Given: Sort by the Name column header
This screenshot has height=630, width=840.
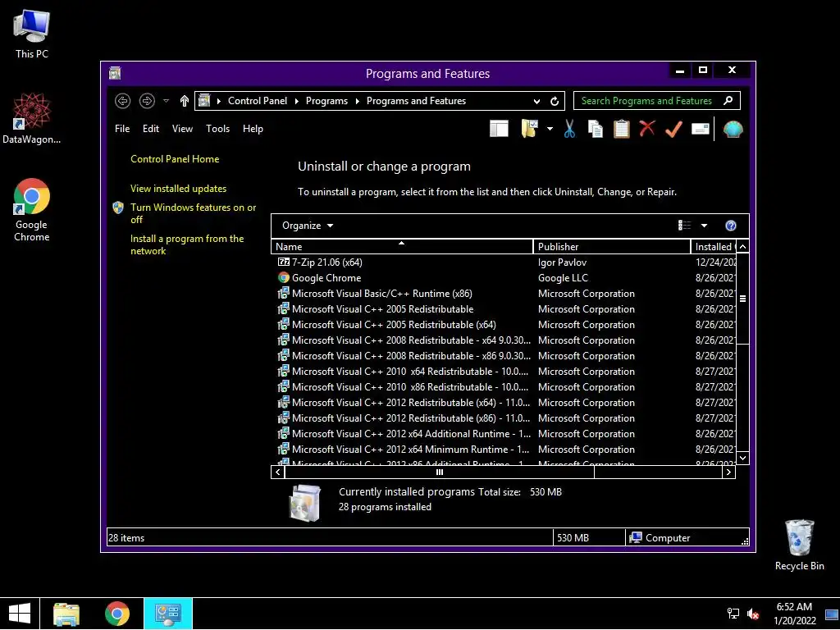Looking at the screenshot, I should point(402,246).
